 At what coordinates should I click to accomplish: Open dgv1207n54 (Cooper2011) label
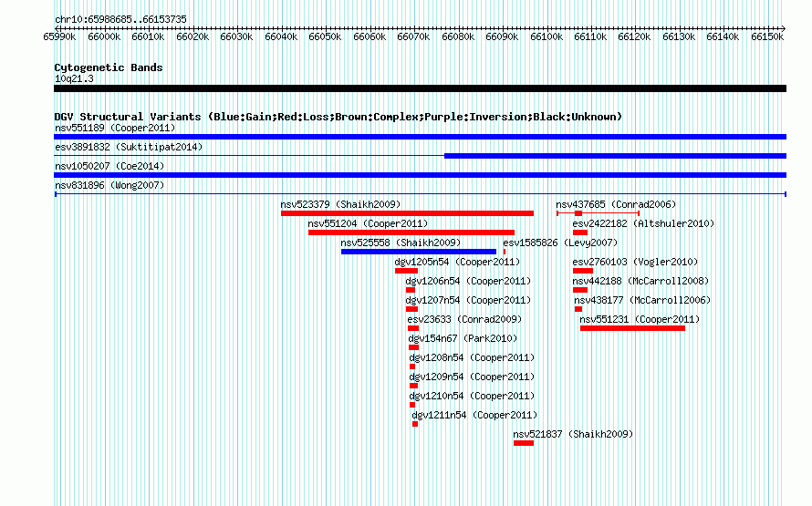(x=468, y=300)
